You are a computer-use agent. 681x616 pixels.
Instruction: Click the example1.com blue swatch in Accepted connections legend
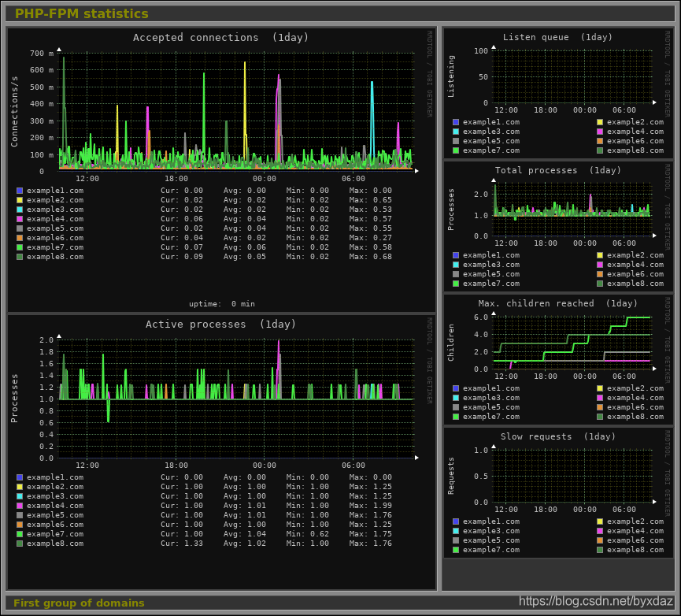click(20, 191)
